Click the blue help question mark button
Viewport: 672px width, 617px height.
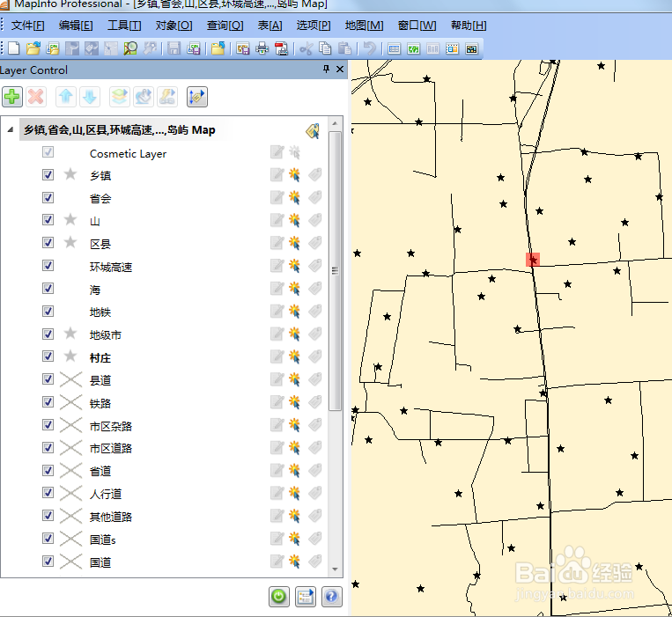[332, 597]
